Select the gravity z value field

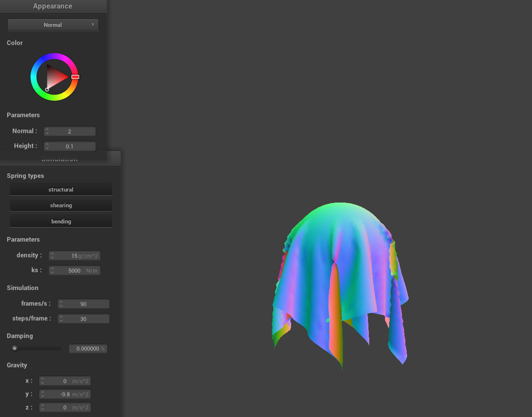click(x=65, y=408)
